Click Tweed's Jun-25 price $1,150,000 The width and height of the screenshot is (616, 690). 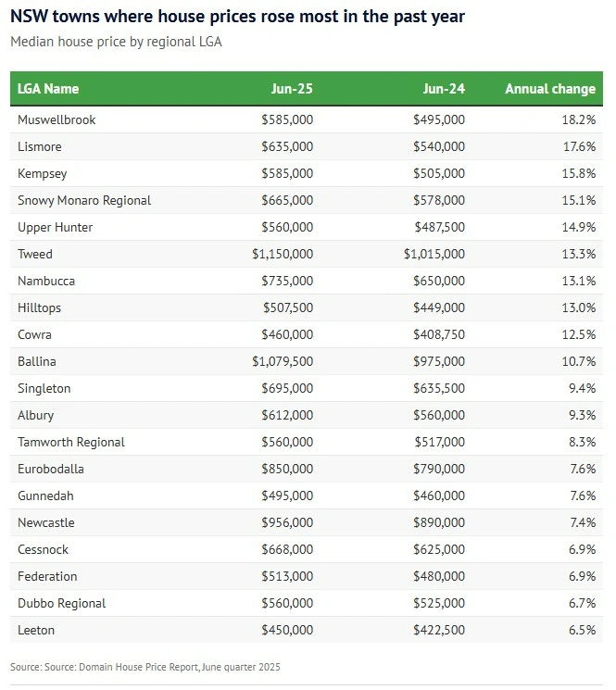tap(282, 254)
